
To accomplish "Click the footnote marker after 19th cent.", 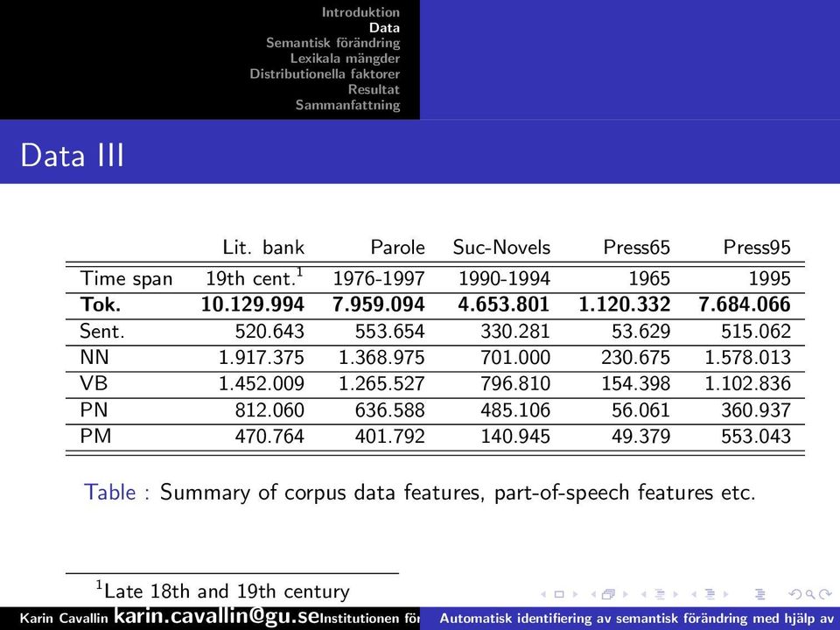I will point(300,271).
